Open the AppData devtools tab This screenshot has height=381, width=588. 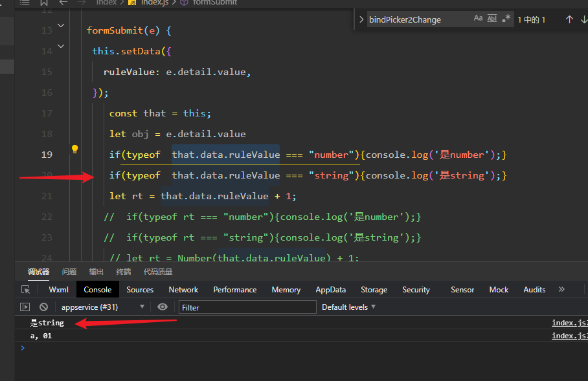[331, 290]
